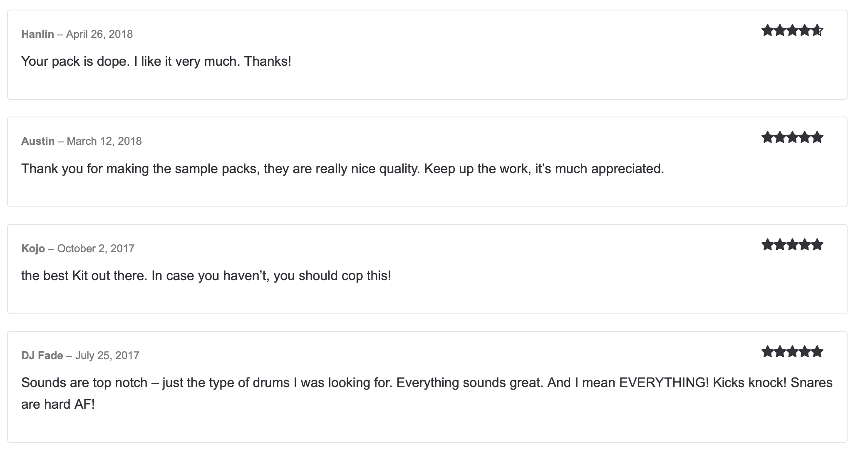The width and height of the screenshot is (868, 452).
Task: Click the date July 25, 2017
Action: tap(107, 355)
